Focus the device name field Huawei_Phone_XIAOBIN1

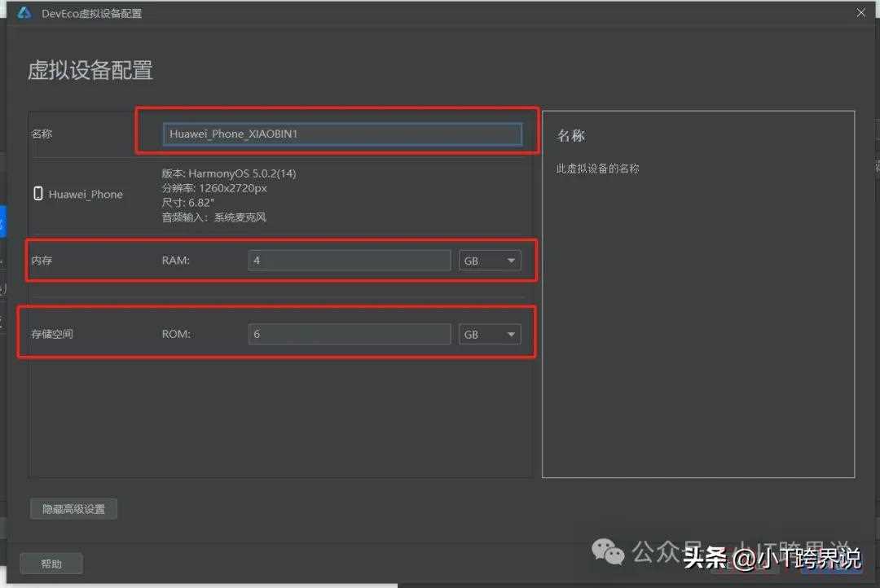(342, 134)
